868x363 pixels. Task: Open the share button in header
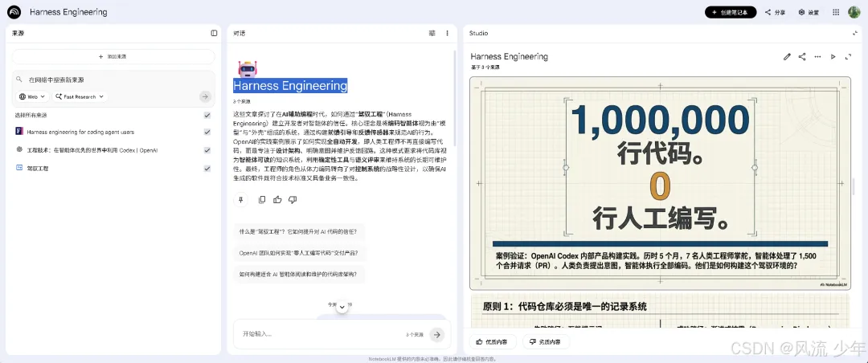point(775,12)
